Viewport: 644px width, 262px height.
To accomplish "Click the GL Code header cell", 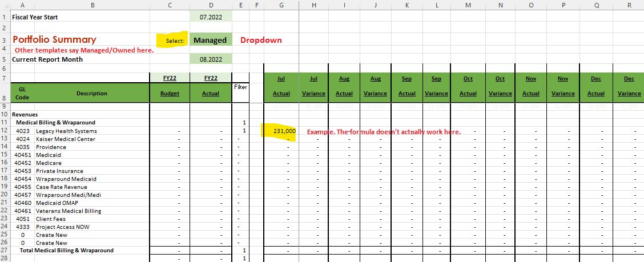I will 22,93.
